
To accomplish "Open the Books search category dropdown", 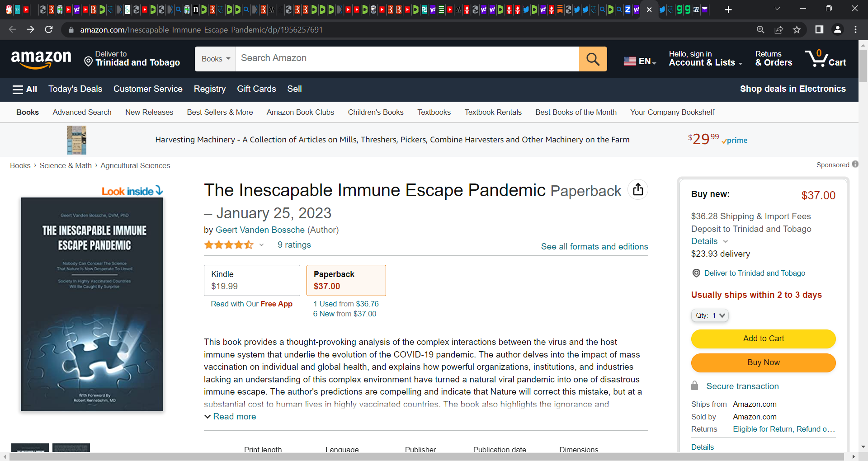I will point(215,59).
